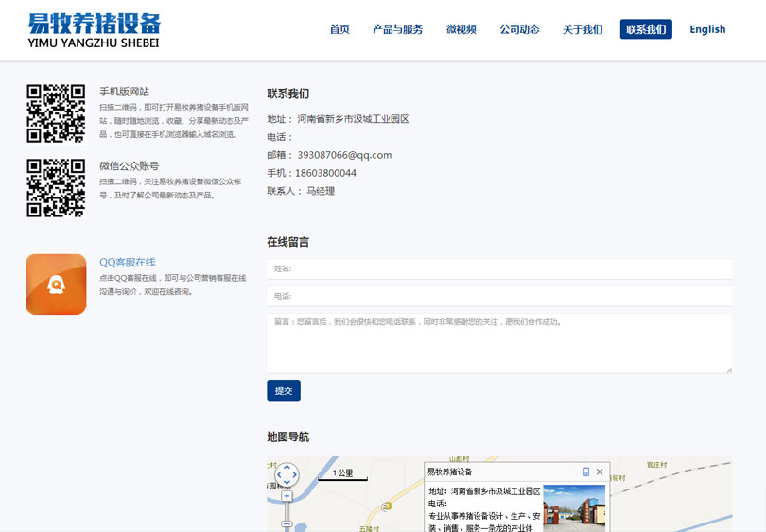Close the map info popup

click(600, 472)
